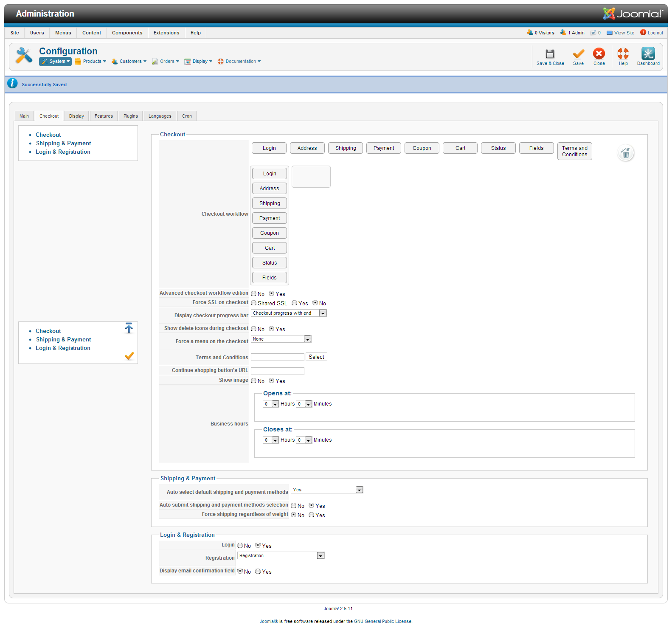
Task: Set Advanced checkout workflow edition to No
Action: tap(254, 294)
